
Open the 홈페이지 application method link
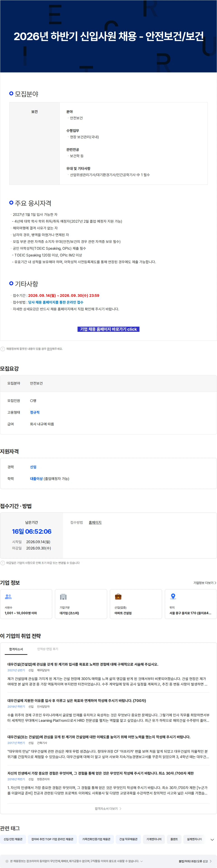point(95,522)
